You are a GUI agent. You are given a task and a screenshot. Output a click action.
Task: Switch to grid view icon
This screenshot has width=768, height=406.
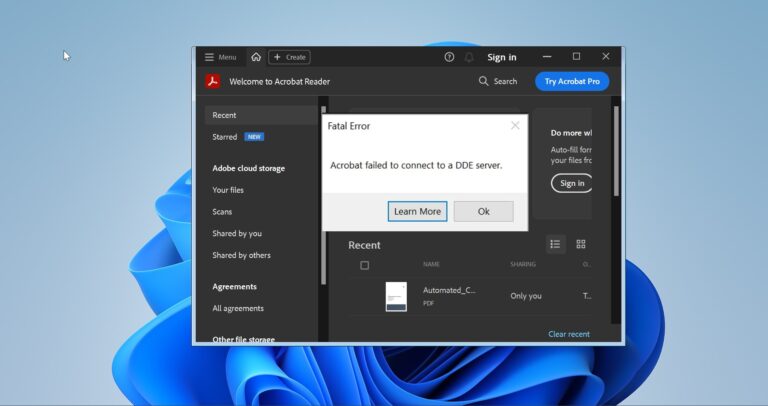click(x=581, y=244)
